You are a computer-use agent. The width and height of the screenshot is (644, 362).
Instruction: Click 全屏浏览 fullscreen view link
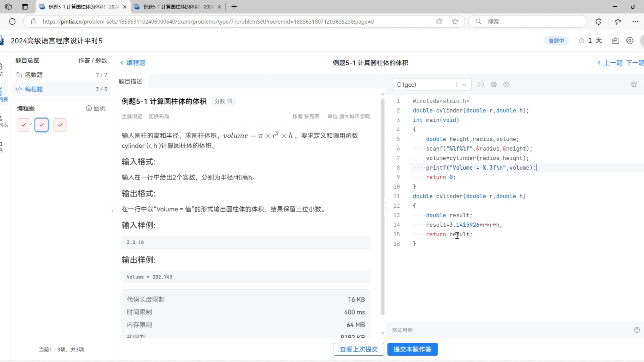click(x=132, y=116)
